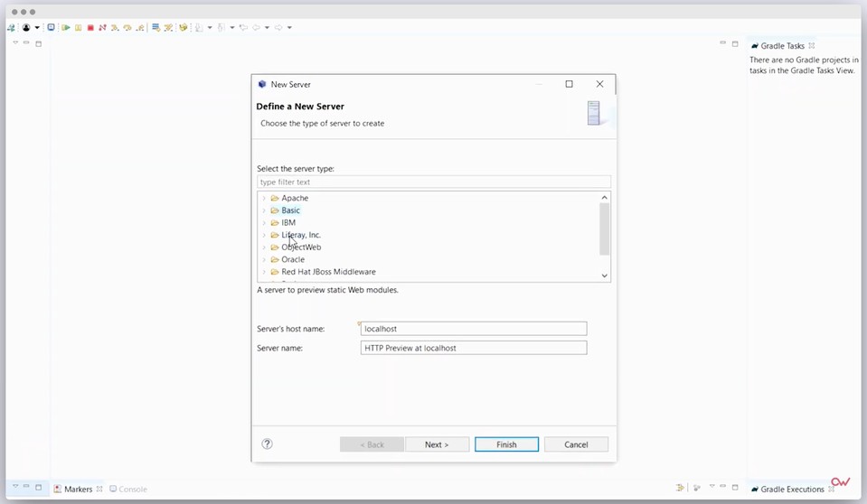Image resolution: width=867 pixels, height=504 pixels.
Task: Click the blue screen toolbar icon
Action: (x=51, y=27)
